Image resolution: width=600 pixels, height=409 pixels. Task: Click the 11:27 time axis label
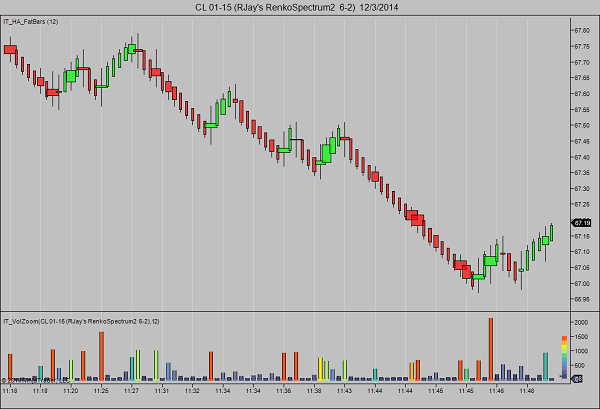coord(132,391)
